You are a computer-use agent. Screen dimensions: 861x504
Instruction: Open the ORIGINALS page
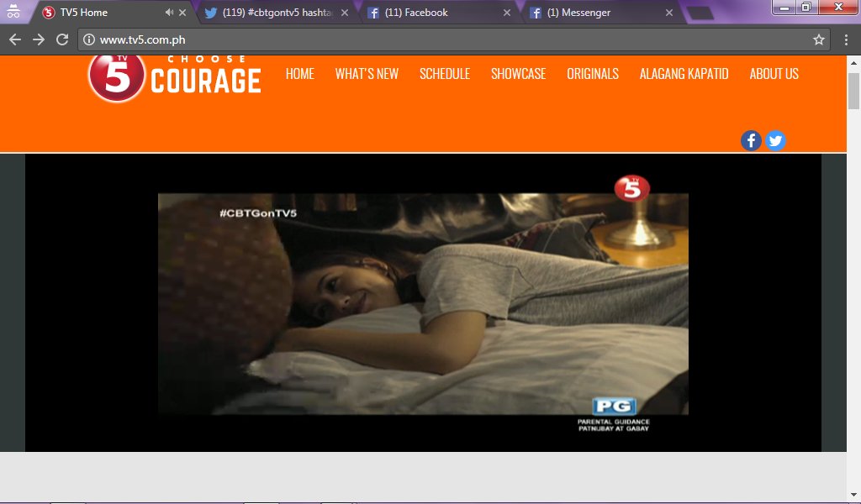pos(593,73)
